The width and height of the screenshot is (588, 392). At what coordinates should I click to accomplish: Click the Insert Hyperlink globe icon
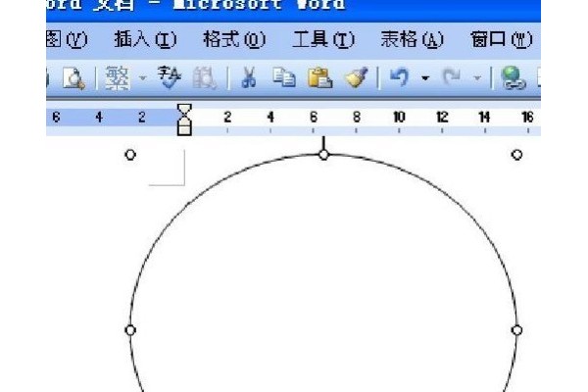(x=514, y=78)
